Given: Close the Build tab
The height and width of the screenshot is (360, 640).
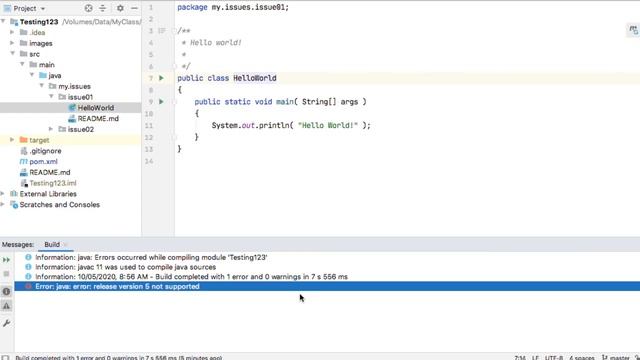Looking at the screenshot, I should coord(65,245).
